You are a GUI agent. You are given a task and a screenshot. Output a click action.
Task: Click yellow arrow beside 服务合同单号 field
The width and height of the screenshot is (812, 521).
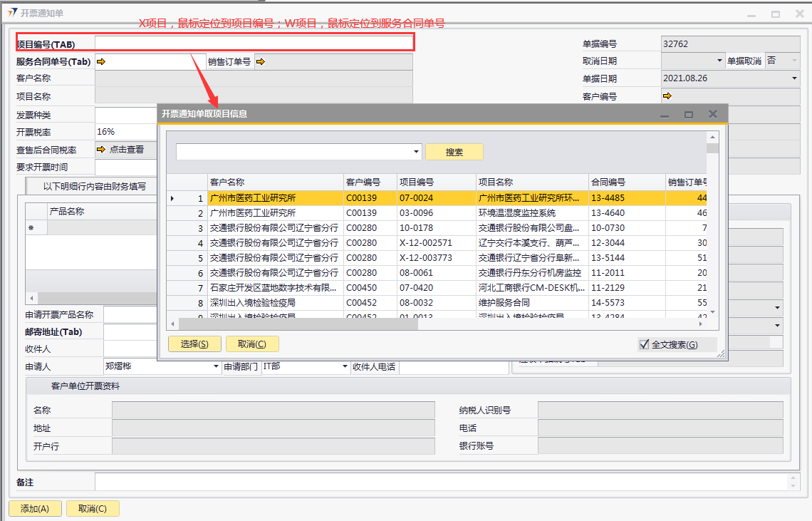101,62
